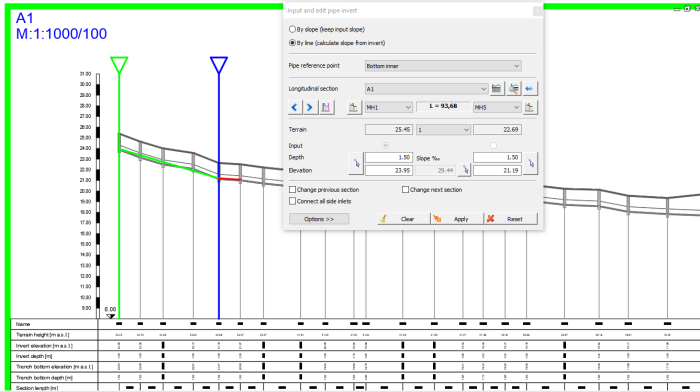700x392 pixels.
Task: Click the Reset button
Action: [x=511, y=219]
